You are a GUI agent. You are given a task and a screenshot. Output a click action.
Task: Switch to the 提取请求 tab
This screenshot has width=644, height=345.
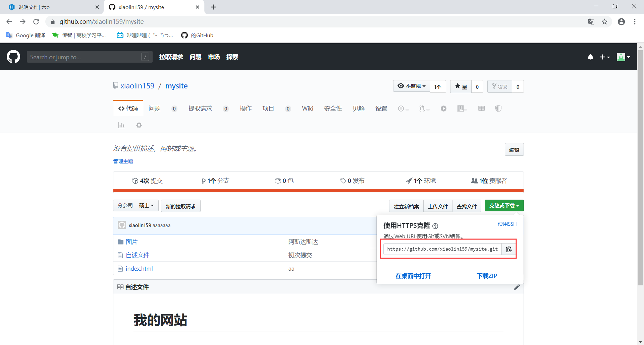(x=200, y=109)
